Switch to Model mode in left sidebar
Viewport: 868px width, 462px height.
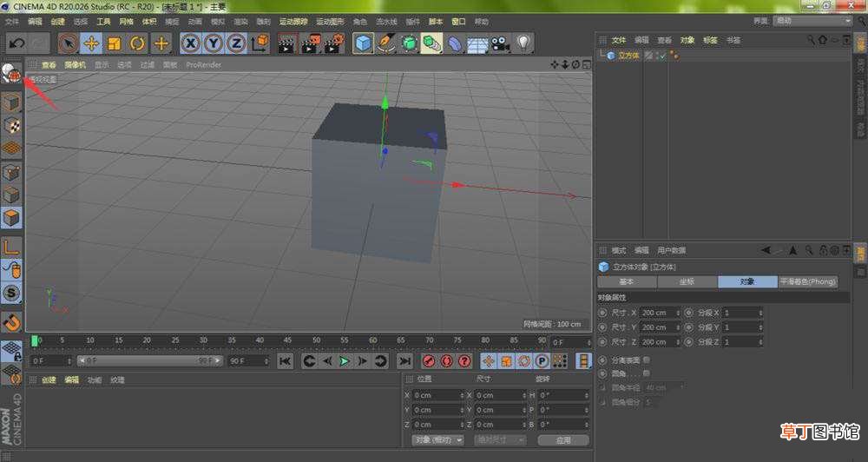pos(11,102)
